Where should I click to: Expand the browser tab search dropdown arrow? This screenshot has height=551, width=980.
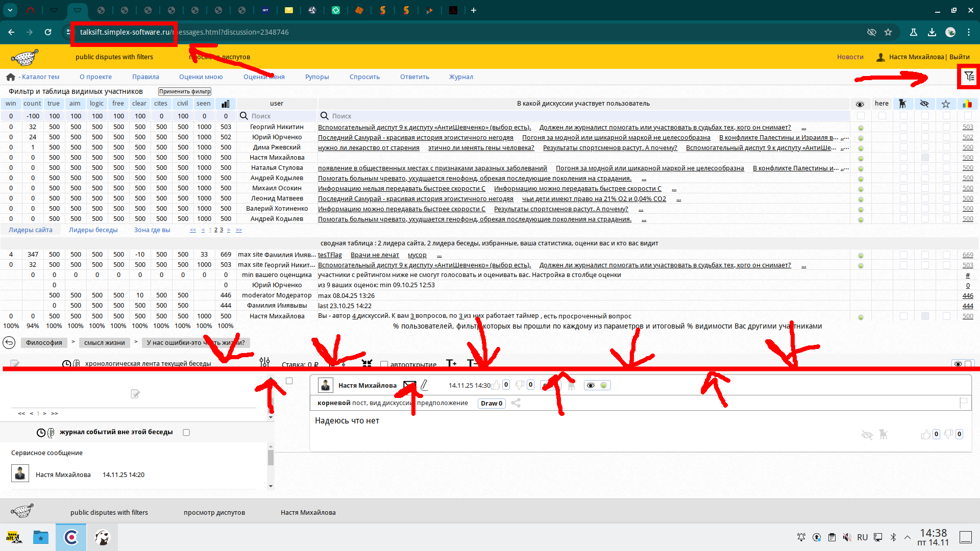(x=10, y=10)
